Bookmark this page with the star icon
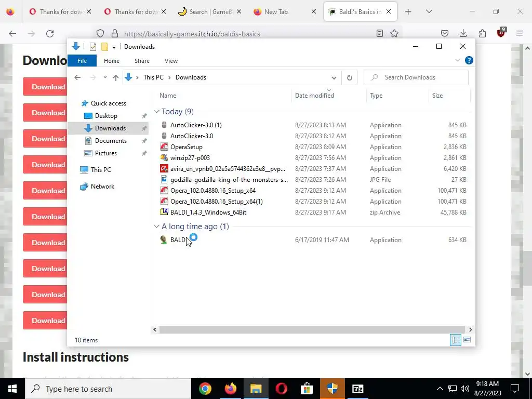 [x=394, y=34]
